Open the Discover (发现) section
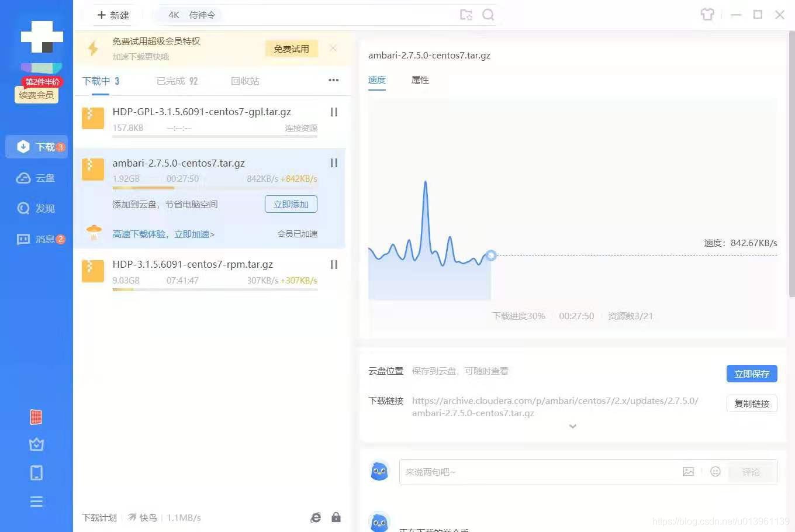 coord(36,208)
